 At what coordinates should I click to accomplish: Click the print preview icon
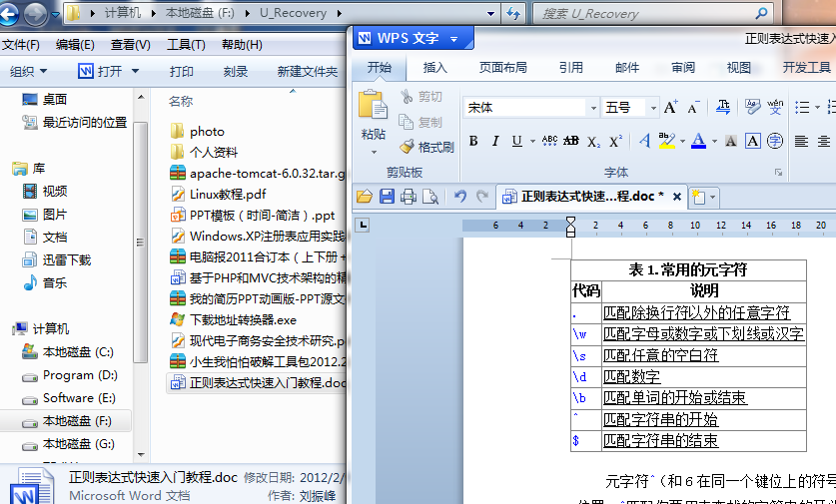[430, 197]
